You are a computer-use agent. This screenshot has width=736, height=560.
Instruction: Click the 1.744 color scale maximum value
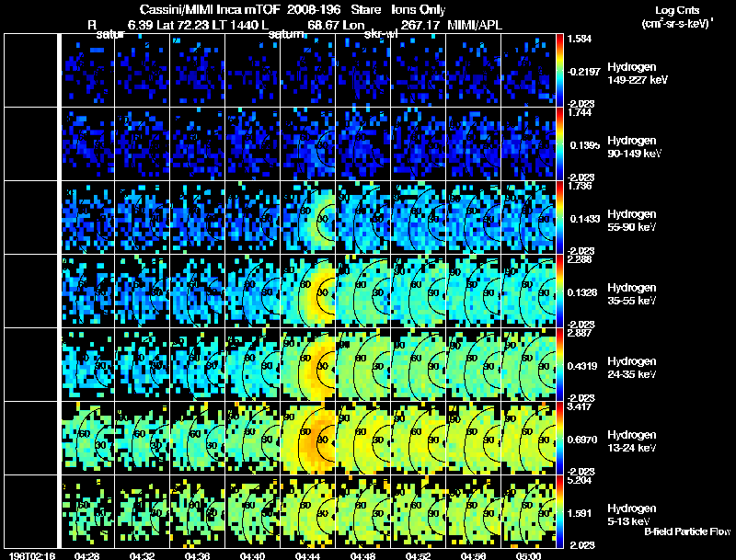[580, 112]
